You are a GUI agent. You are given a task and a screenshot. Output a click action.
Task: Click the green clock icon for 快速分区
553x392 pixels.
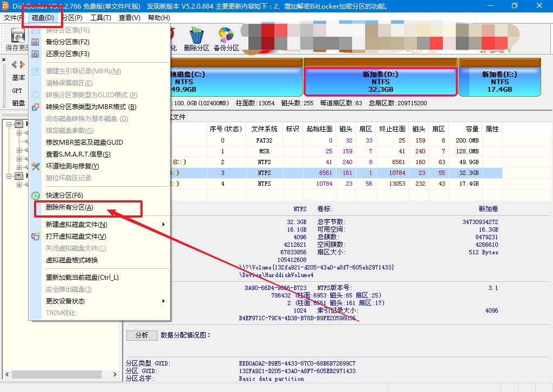(x=35, y=195)
